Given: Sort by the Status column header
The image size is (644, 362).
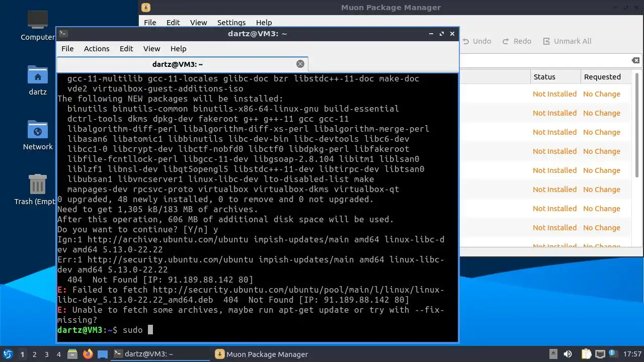Looking at the screenshot, I should tap(555, 77).
